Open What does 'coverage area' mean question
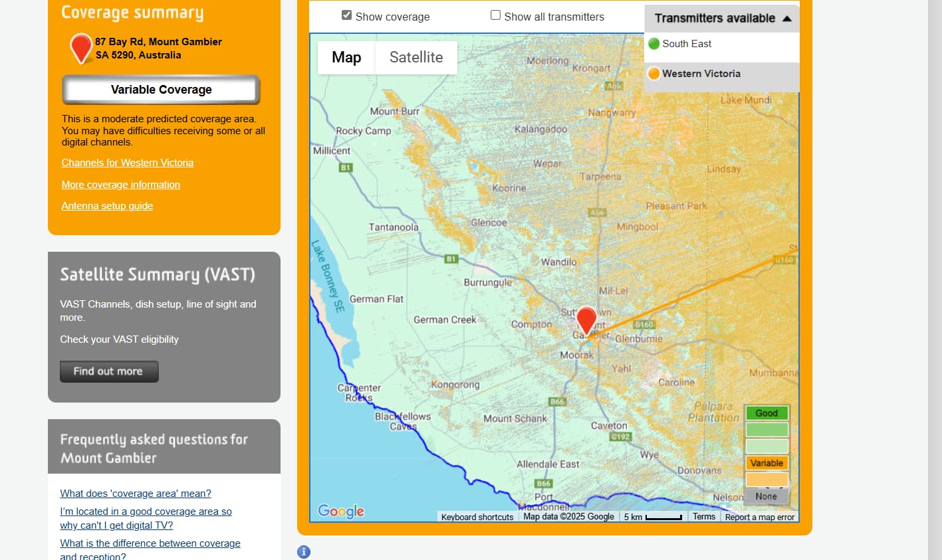The image size is (942, 560). (x=136, y=494)
